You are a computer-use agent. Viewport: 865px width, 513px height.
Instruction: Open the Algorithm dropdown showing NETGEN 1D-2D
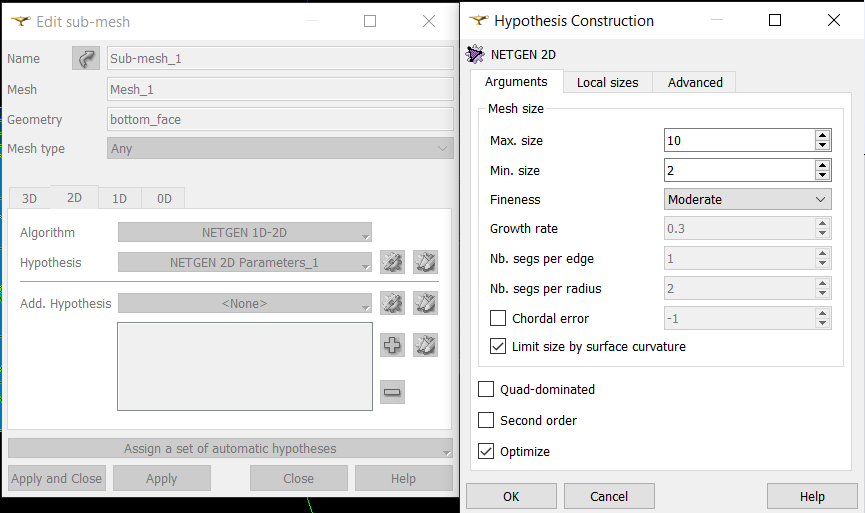click(244, 233)
